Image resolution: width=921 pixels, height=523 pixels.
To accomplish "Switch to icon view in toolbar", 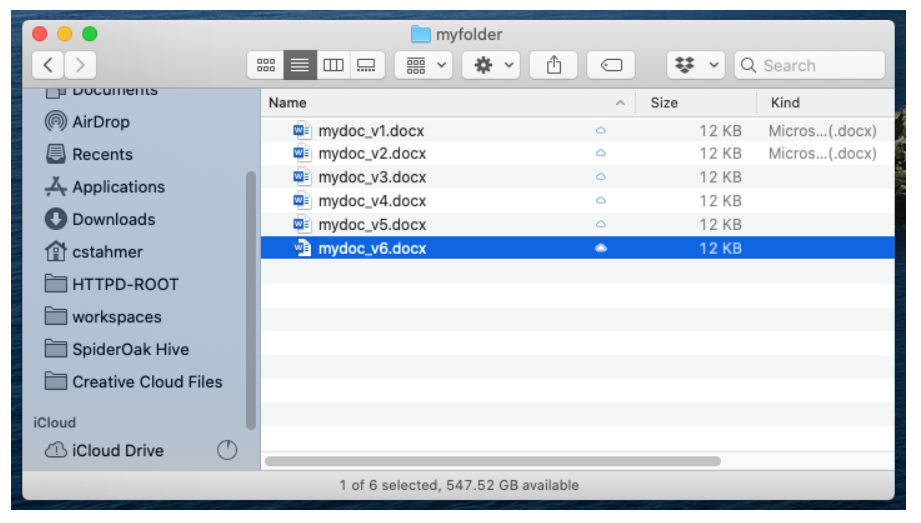I will [x=265, y=66].
